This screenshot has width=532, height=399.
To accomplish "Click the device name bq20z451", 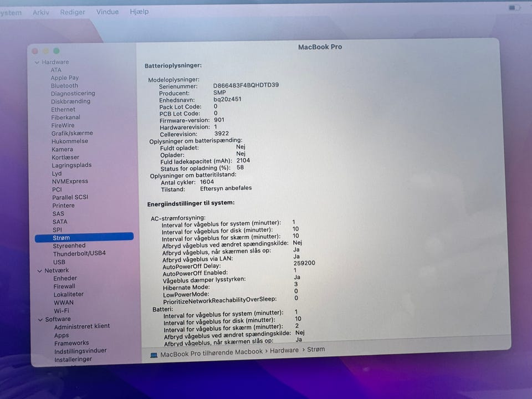I will click(x=227, y=99).
